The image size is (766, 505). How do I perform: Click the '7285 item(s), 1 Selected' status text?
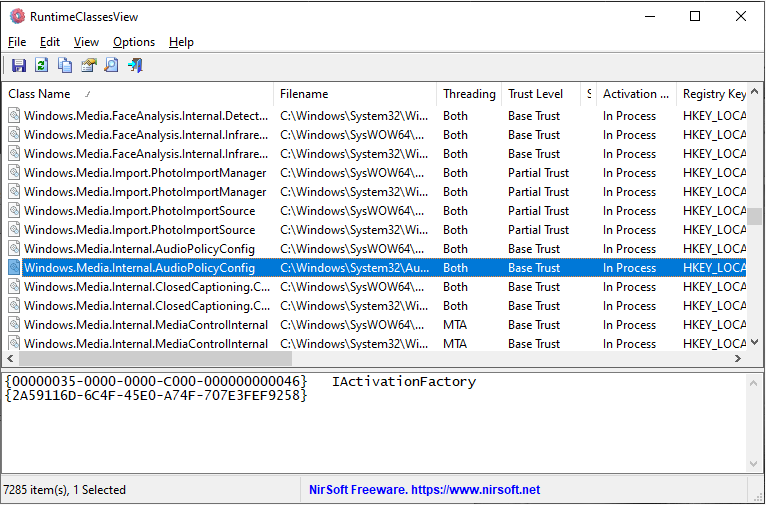click(x=64, y=490)
